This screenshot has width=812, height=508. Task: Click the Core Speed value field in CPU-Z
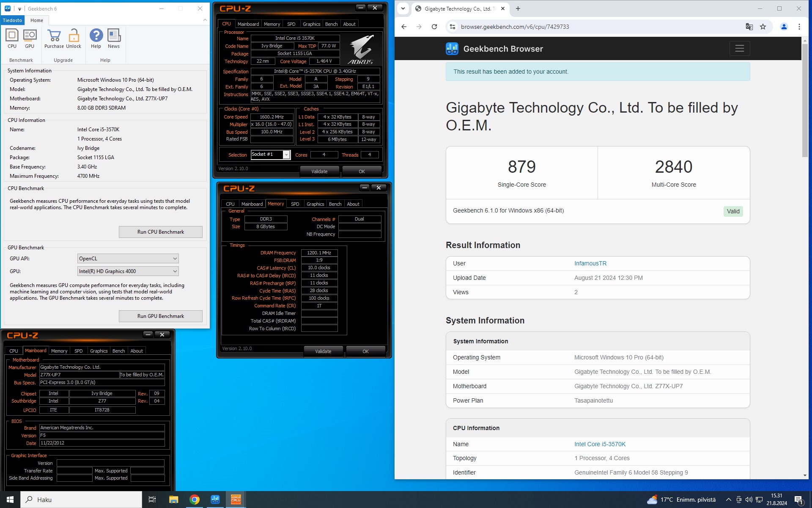tap(272, 117)
